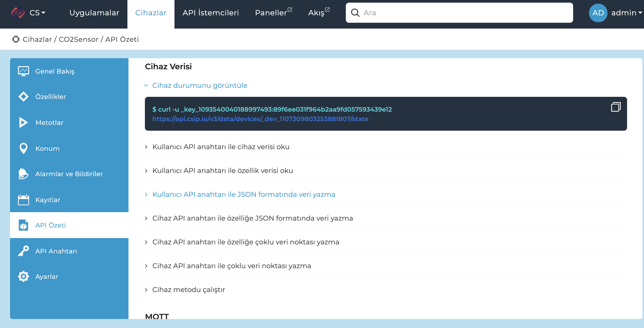The width and height of the screenshot is (644, 328).
Task: Expand the Cihaz metodu çalıştır section
Action: (x=188, y=290)
